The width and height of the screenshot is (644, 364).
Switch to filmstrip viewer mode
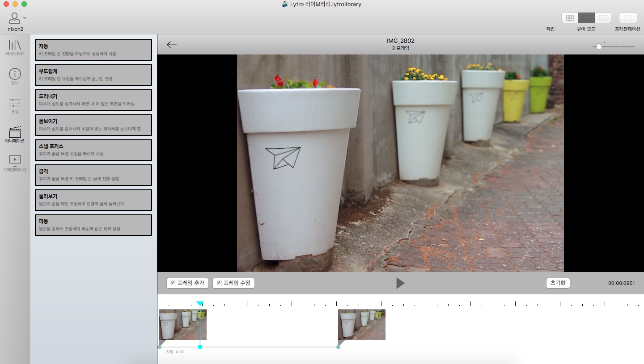[x=603, y=18]
